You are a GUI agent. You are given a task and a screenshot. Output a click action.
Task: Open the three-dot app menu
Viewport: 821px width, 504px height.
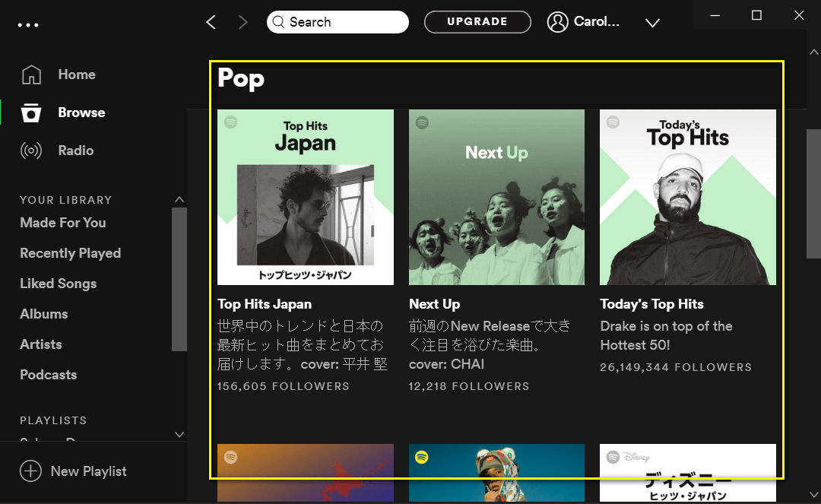(28, 24)
